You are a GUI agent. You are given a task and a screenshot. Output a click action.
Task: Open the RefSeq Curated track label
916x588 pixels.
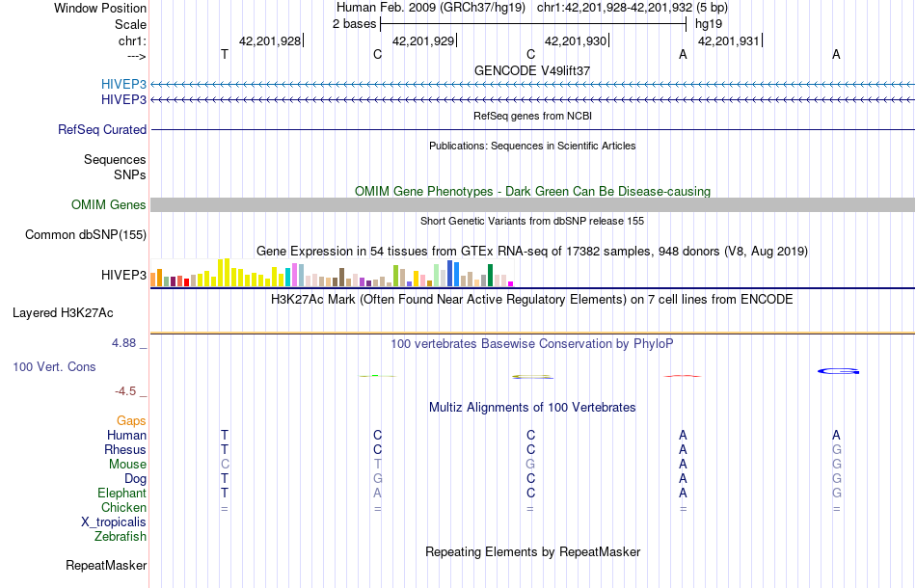101,129
